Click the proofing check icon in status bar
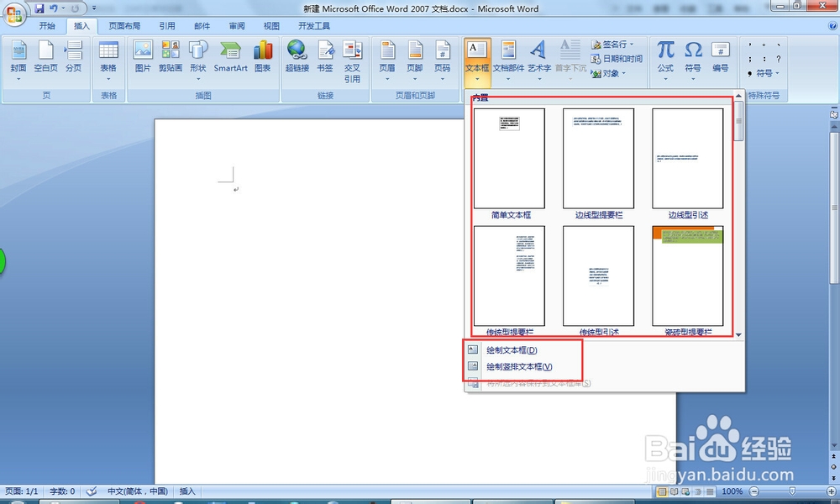 tap(92, 491)
